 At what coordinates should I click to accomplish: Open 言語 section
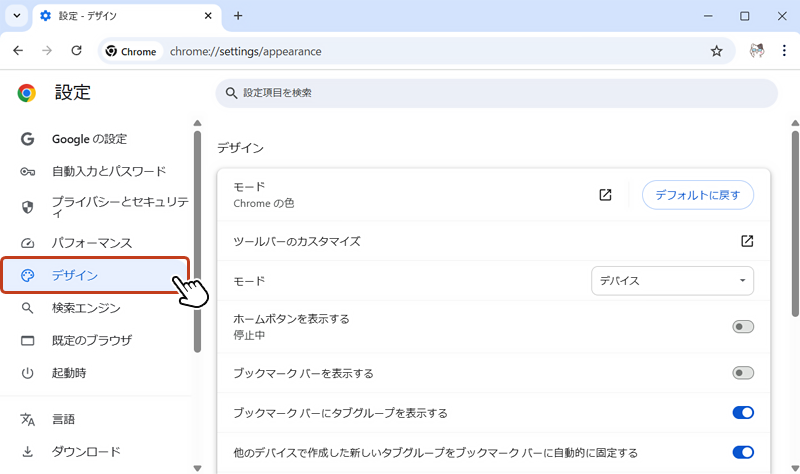tap(95, 419)
